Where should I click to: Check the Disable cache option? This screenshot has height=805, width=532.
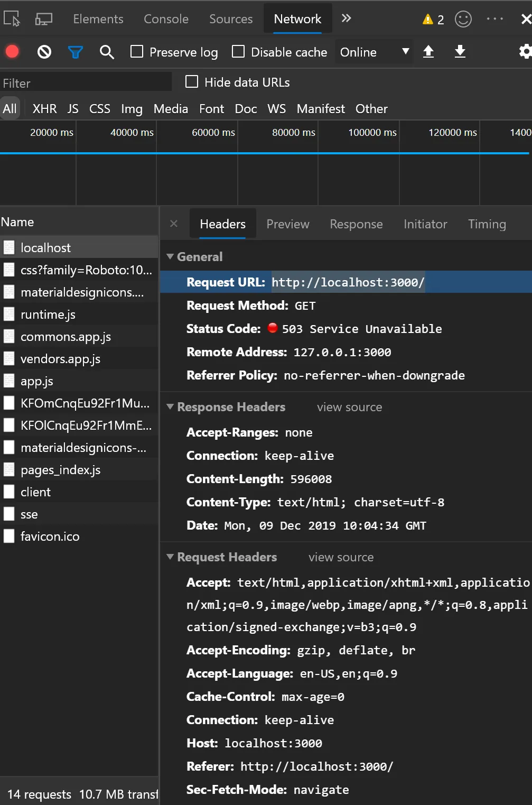pyautogui.click(x=238, y=52)
